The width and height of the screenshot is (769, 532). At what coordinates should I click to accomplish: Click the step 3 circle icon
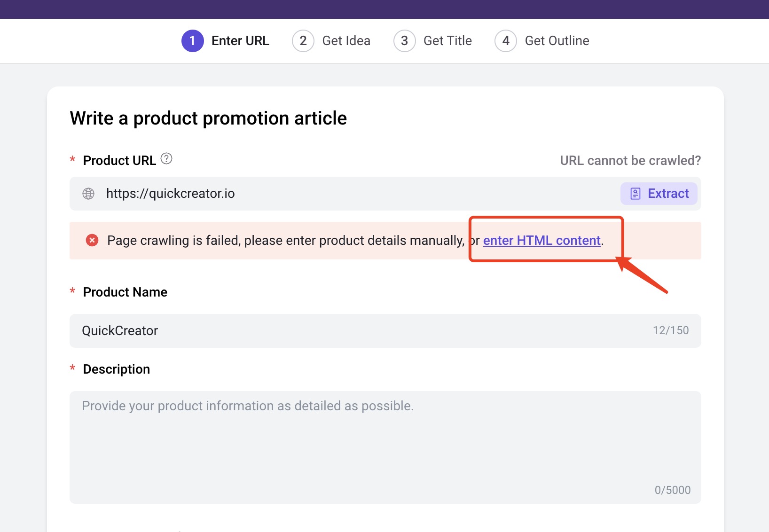coord(405,41)
